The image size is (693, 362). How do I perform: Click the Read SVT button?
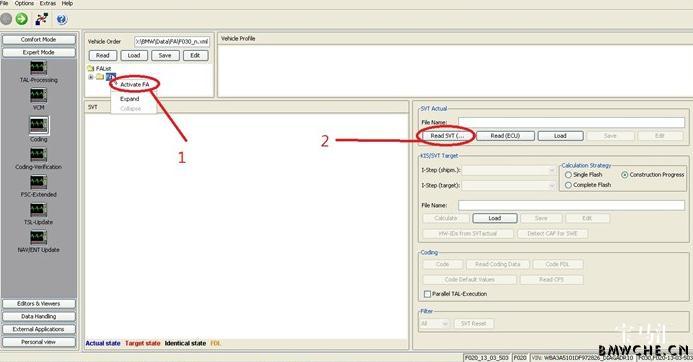(447, 136)
